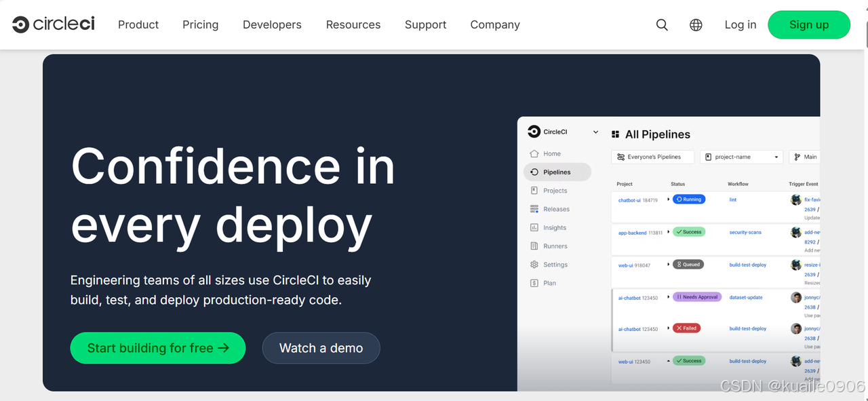Click the Log in link
This screenshot has width=868, height=401.
click(741, 24)
